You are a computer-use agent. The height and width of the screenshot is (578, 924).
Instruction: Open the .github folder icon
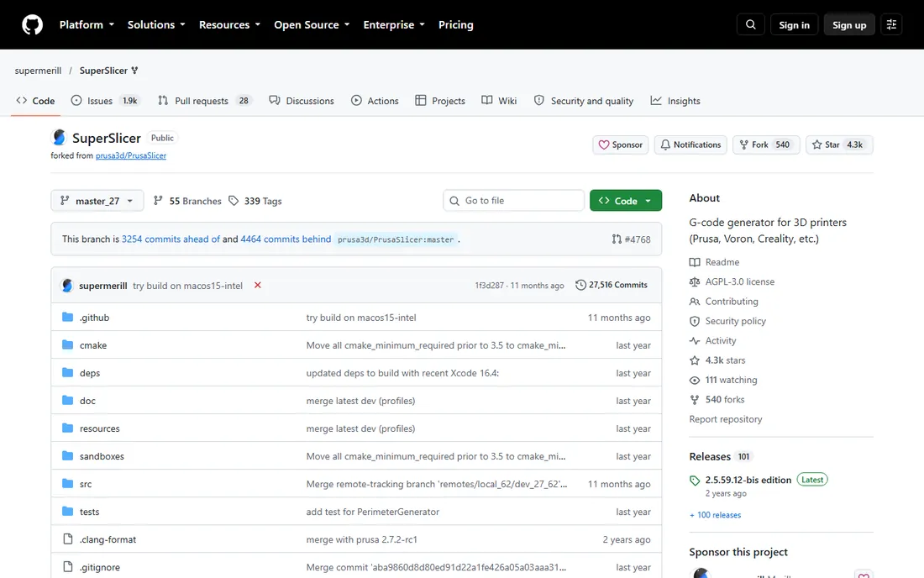[x=68, y=317]
